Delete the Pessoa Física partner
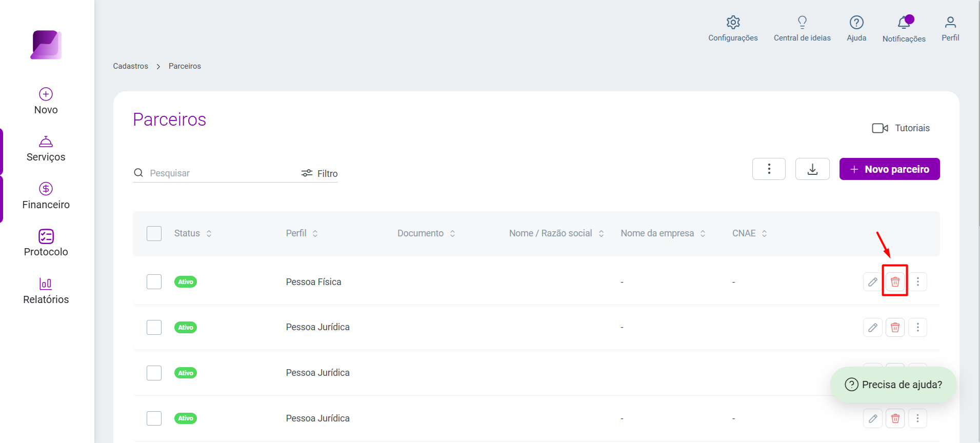 pos(895,281)
